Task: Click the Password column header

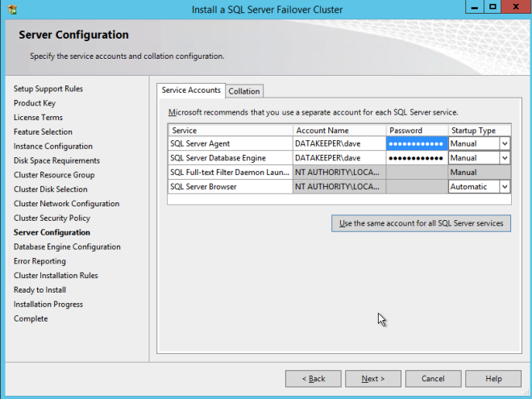Action: (x=417, y=131)
